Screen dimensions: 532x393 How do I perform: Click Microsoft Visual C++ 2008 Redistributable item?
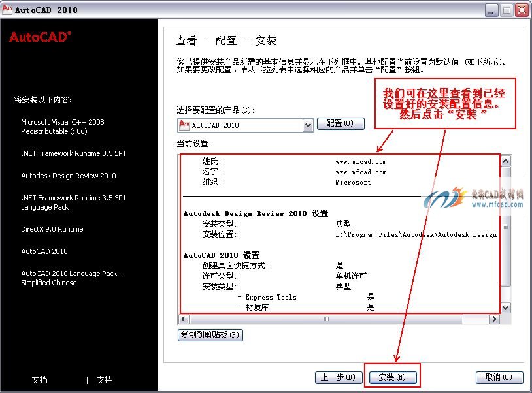63,127
